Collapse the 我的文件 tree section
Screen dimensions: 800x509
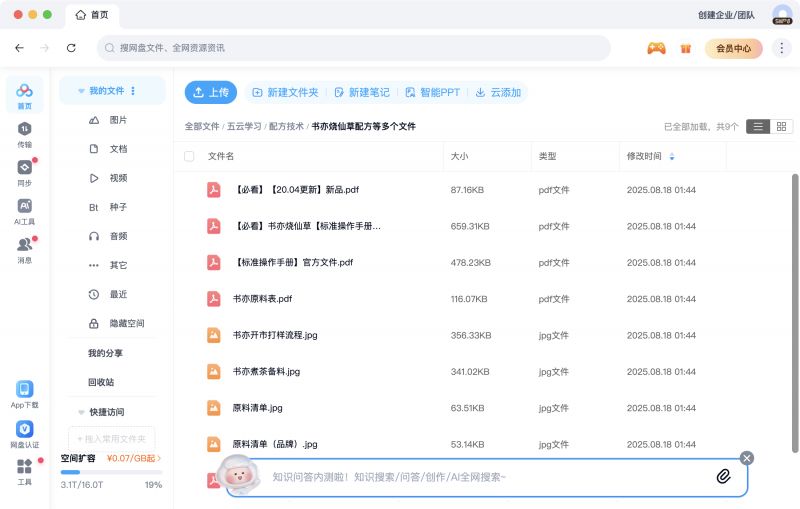[x=81, y=91]
